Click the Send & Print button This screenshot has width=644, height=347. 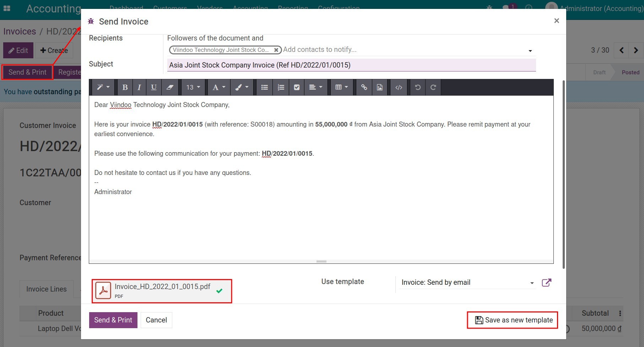tap(113, 320)
